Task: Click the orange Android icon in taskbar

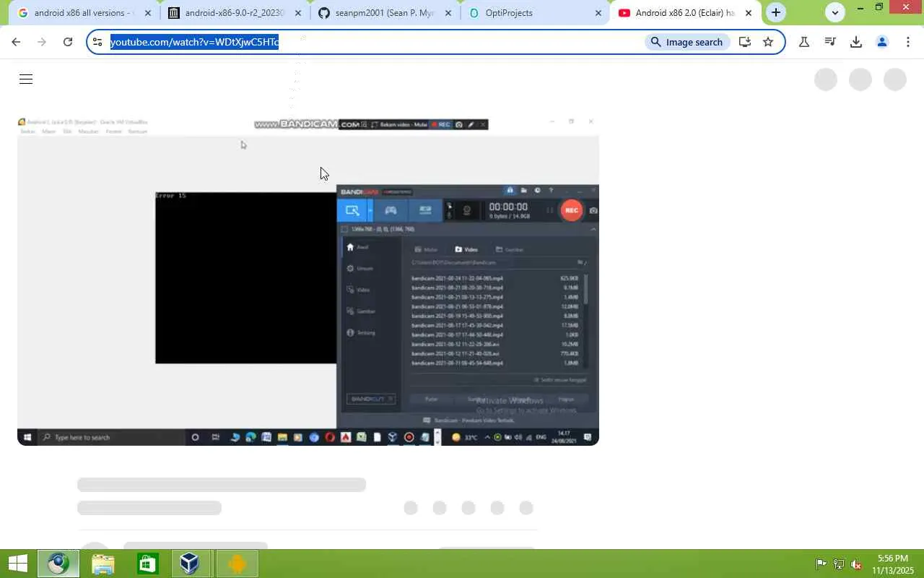Action: click(x=236, y=564)
